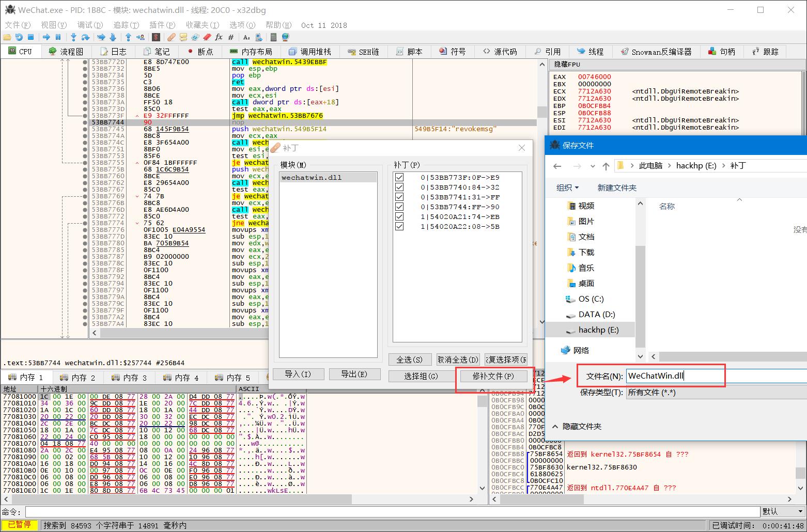This screenshot has height=532, width=807.
Task: Open the 默认 command type dropdown
Action: point(782,511)
